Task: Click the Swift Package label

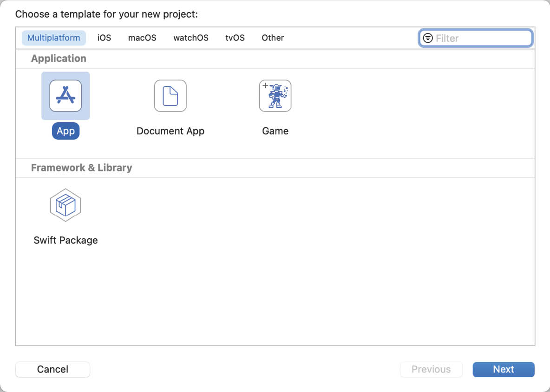Action: click(x=65, y=241)
